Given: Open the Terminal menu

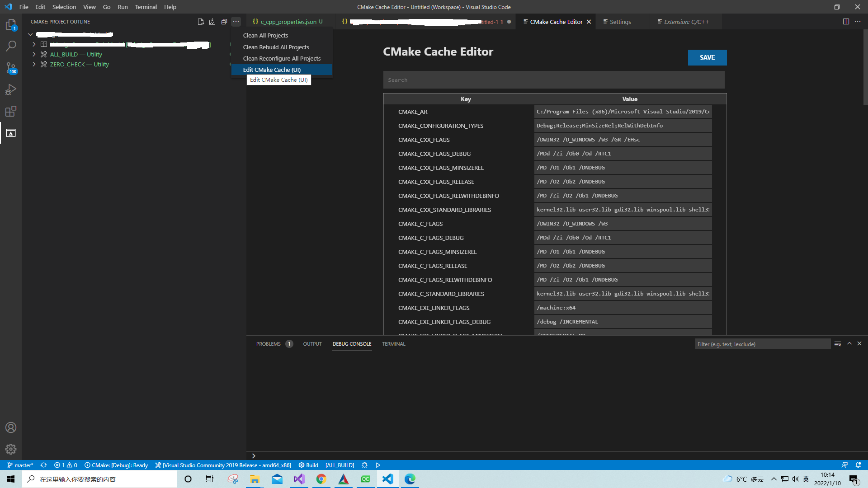Looking at the screenshot, I should pos(146,7).
